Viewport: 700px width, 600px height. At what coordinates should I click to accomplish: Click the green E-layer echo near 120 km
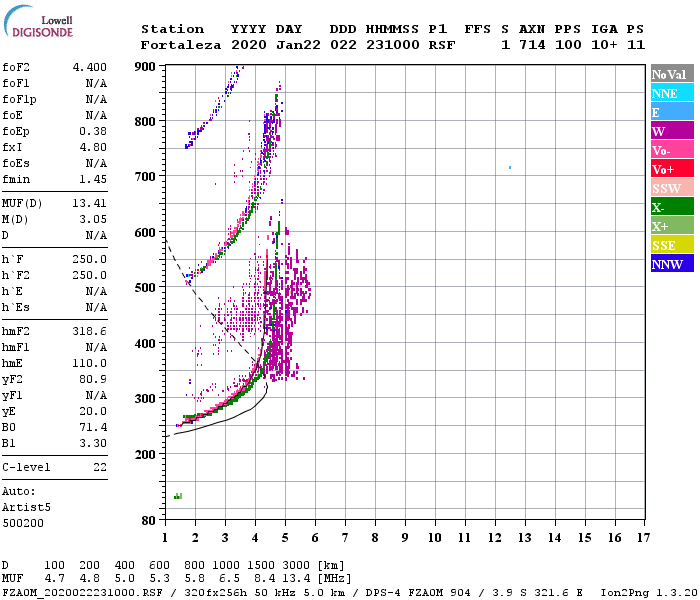coord(178,496)
